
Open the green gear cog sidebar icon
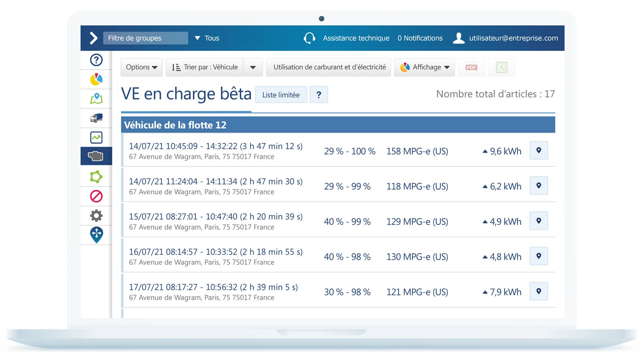[96, 177]
